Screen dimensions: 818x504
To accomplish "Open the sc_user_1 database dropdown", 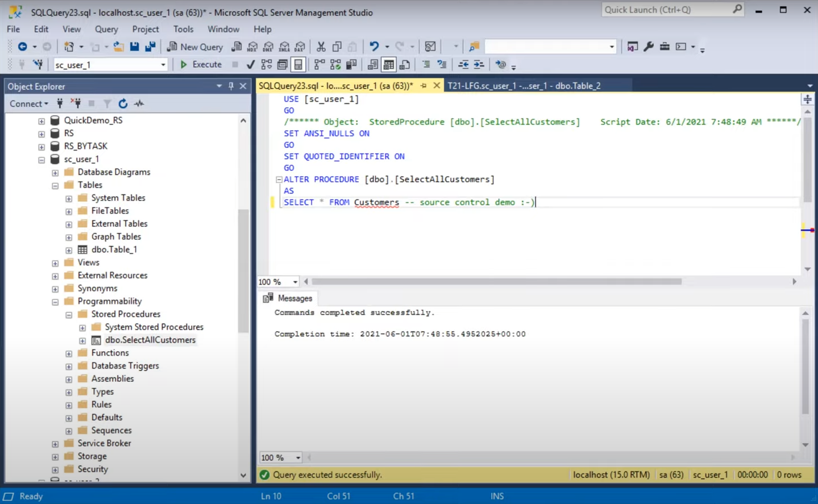I will point(163,65).
